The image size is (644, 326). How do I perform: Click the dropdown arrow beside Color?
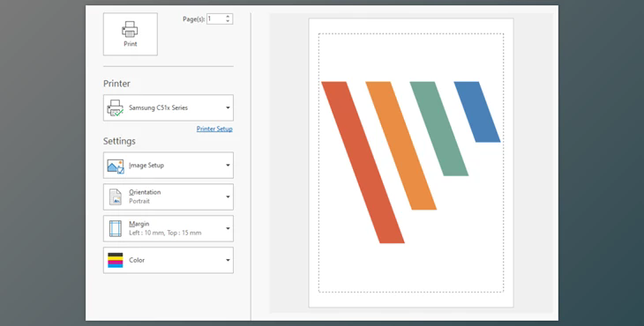click(228, 260)
